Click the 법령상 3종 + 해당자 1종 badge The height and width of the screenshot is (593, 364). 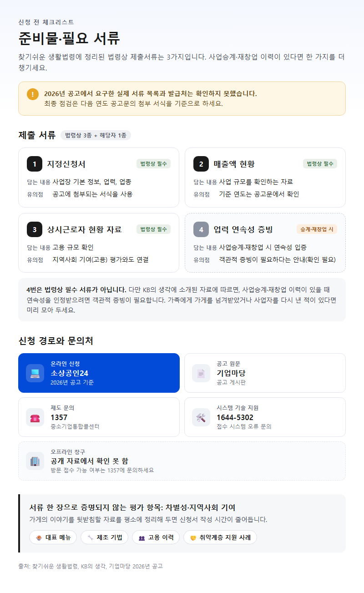tap(96, 135)
